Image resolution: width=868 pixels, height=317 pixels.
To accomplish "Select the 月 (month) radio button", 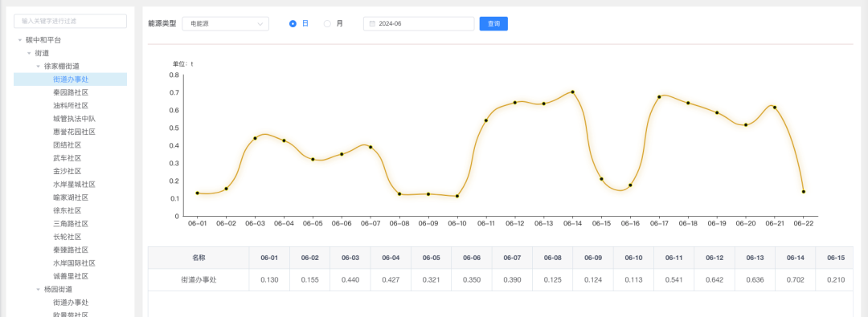I will click(x=327, y=24).
